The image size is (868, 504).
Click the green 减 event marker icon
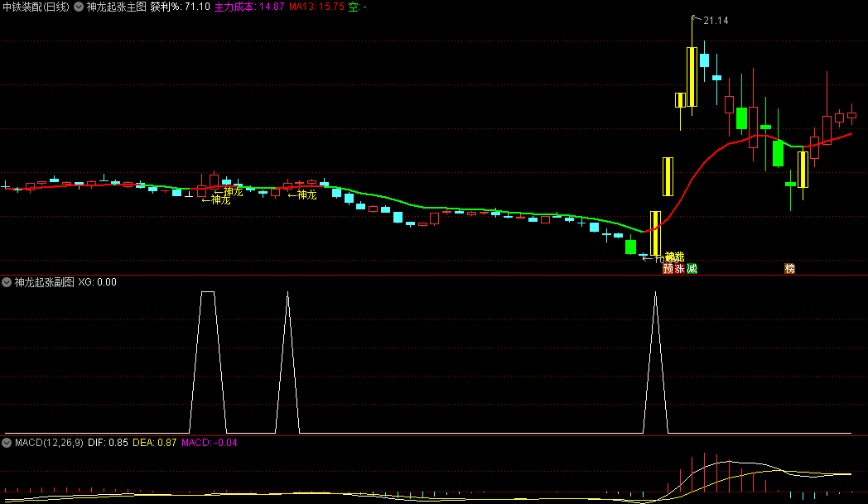[x=692, y=269]
